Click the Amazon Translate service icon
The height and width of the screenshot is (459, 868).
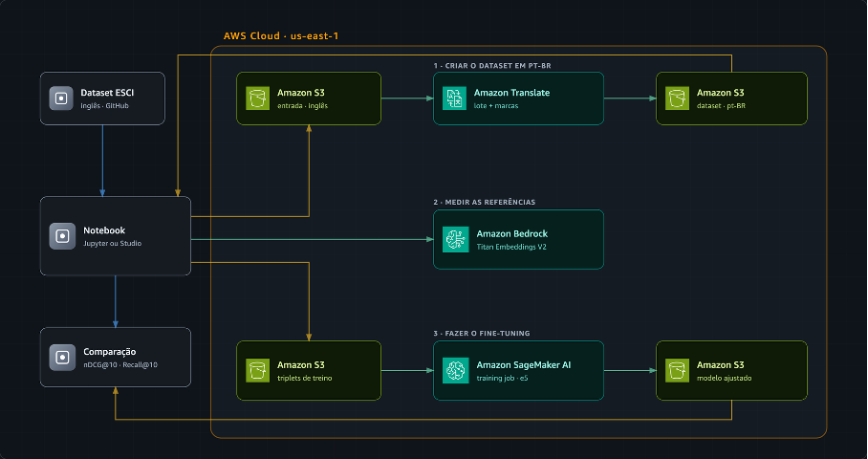coord(454,98)
